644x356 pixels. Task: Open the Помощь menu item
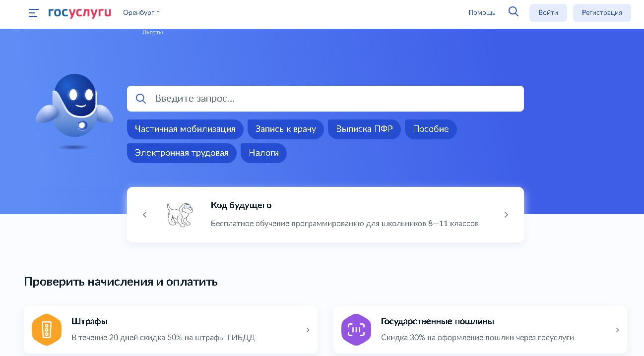pyautogui.click(x=482, y=13)
